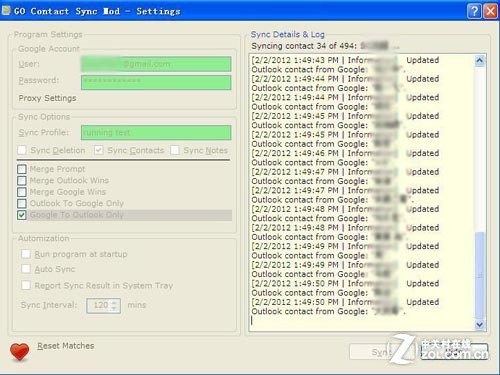Screen dimensions: 500x375
Task: Click the log scrollbar down arrow
Action: tap(480, 324)
